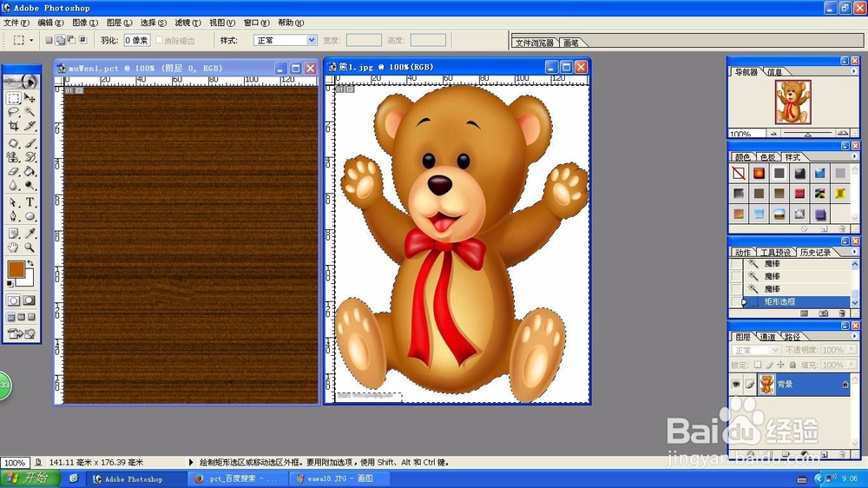This screenshot has width=868, height=488.
Task: Select the Healing/Patch tool
Action: 14,143
